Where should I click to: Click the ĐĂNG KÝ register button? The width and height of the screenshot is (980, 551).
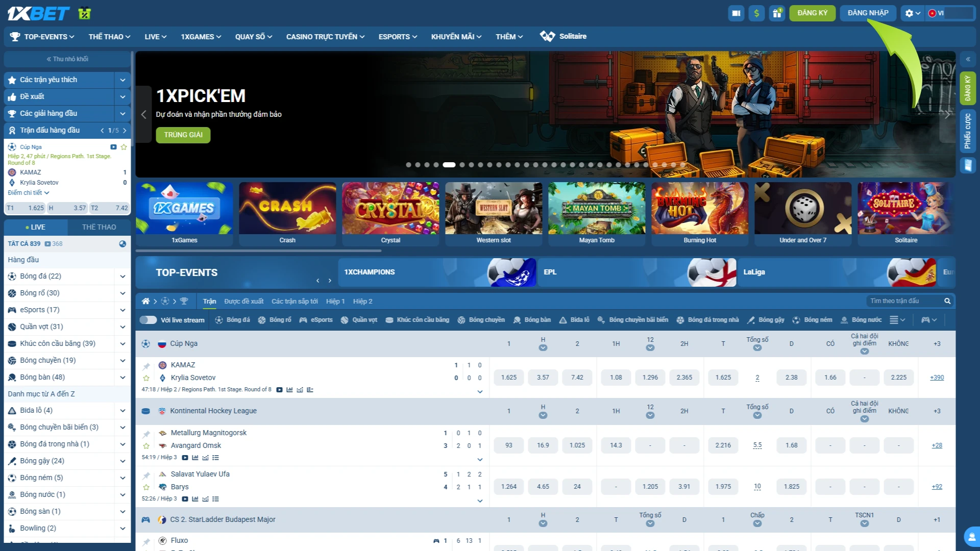pos(812,13)
